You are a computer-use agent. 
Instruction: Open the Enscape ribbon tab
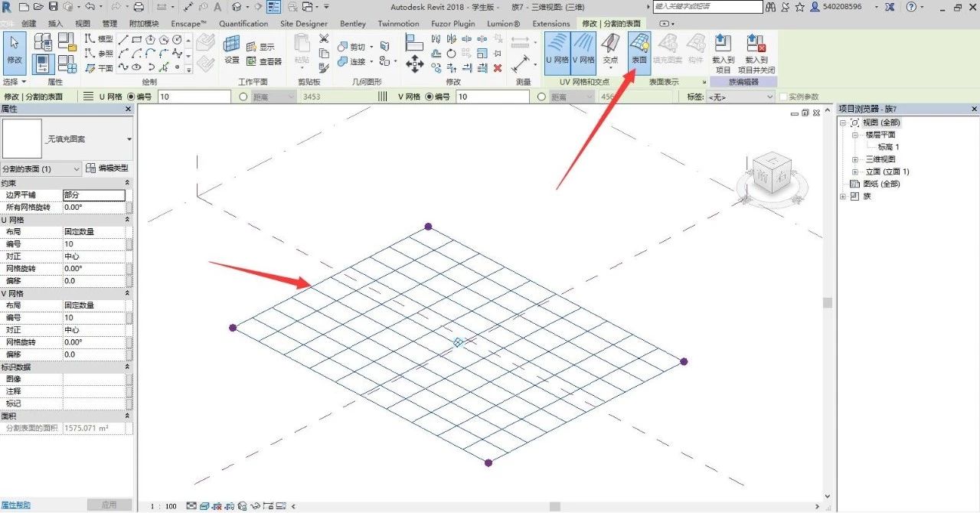pos(190,24)
